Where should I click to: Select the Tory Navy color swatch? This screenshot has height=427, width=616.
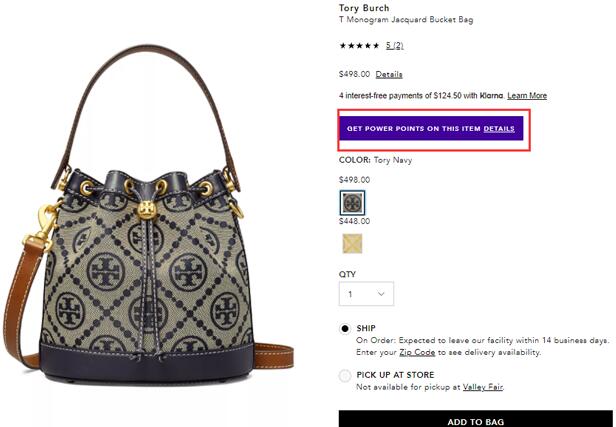(352, 202)
